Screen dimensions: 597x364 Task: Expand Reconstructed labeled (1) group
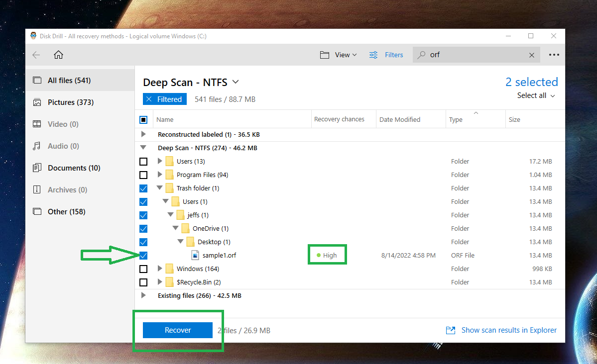pyautogui.click(x=143, y=134)
